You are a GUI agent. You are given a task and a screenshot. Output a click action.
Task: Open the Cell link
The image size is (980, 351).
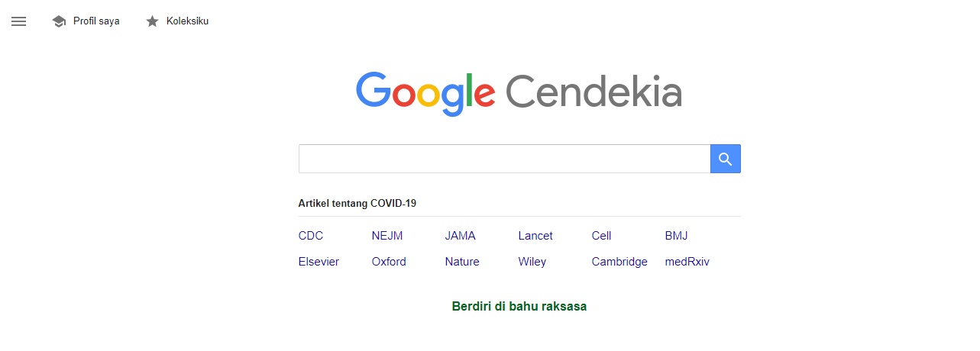[x=602, y=236]
